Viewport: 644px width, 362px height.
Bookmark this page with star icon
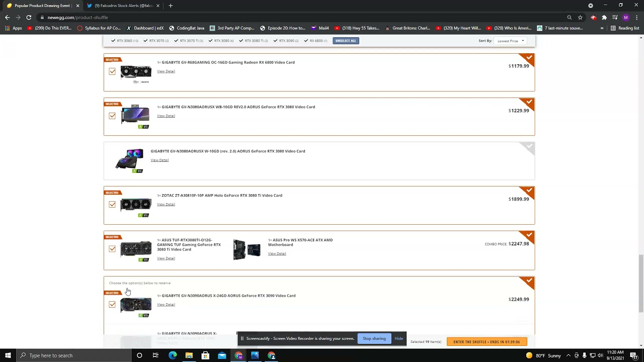(x=580, y=17)
